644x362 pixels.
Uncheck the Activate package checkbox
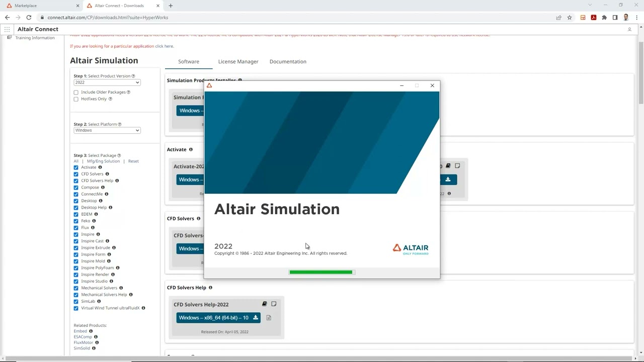76,167
